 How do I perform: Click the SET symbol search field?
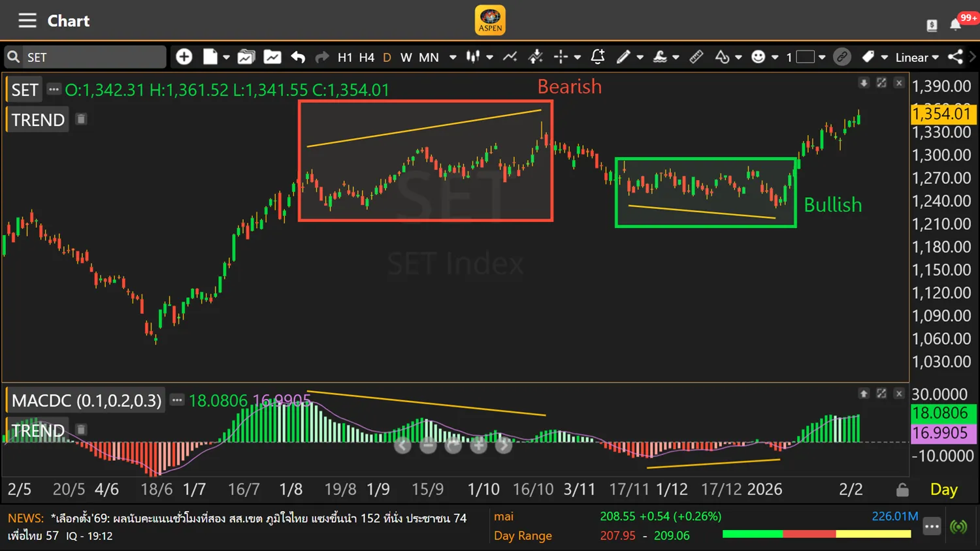click(x=91, y=57)
